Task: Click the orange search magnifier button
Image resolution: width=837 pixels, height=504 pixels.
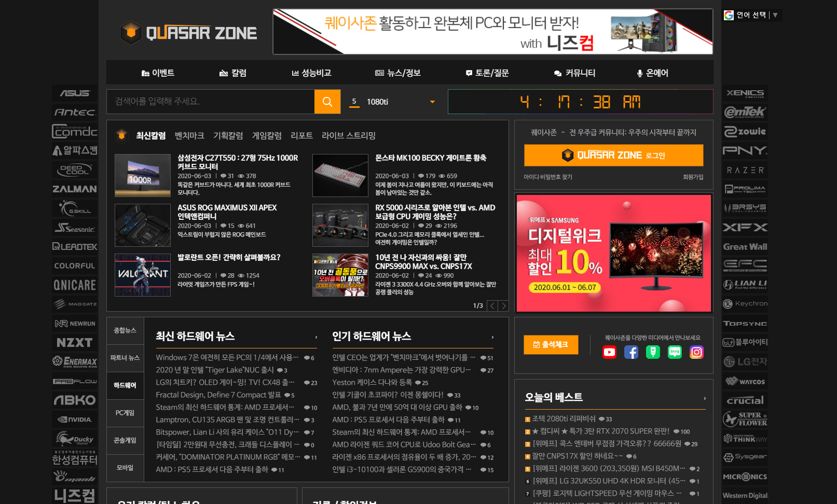Action: pos(327,102)
